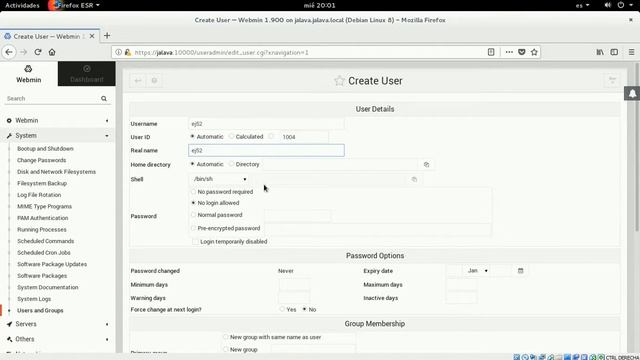
Task: Open the expiry month Jan dropdown
Action: point(478,271)
